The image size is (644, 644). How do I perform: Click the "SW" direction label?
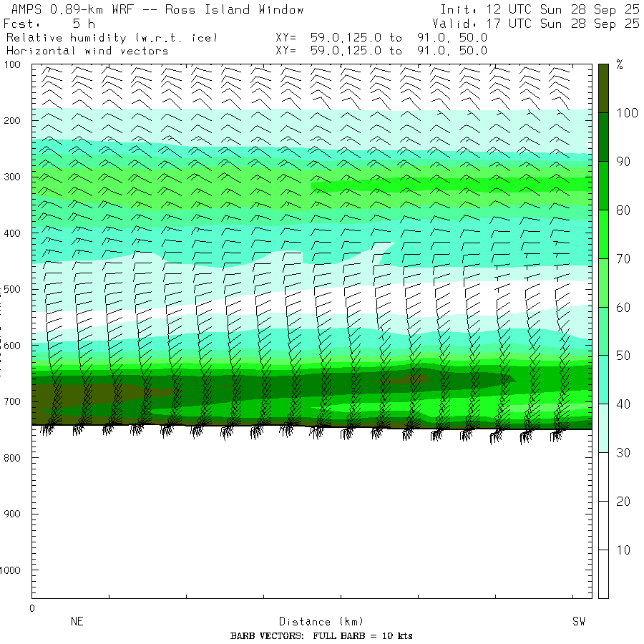[579, 621]
